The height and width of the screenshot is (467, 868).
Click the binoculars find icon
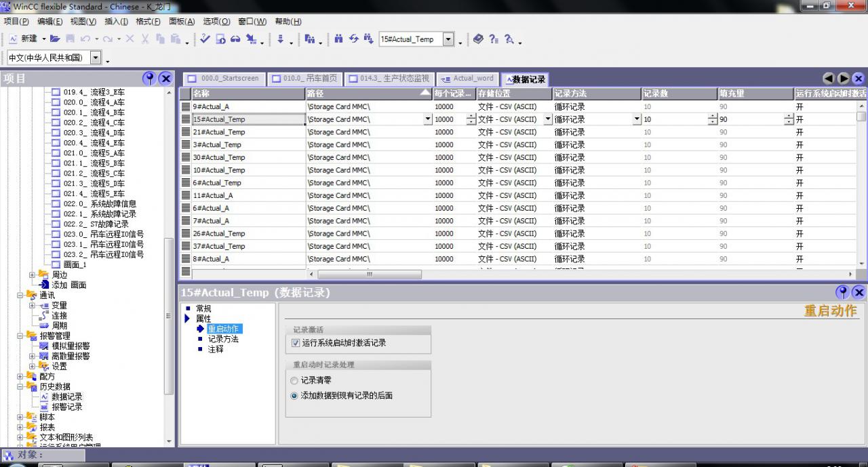point(338,39)
